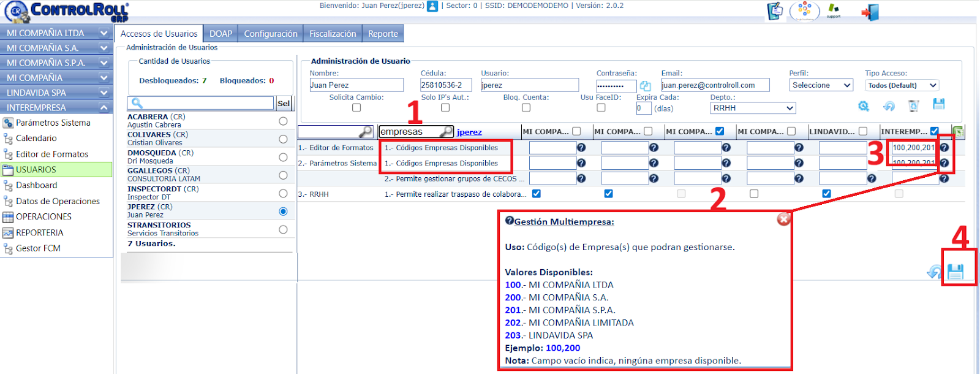Open the DOAP tab
This screenshot has height=374, width=980.
click(x=221, y=34)
